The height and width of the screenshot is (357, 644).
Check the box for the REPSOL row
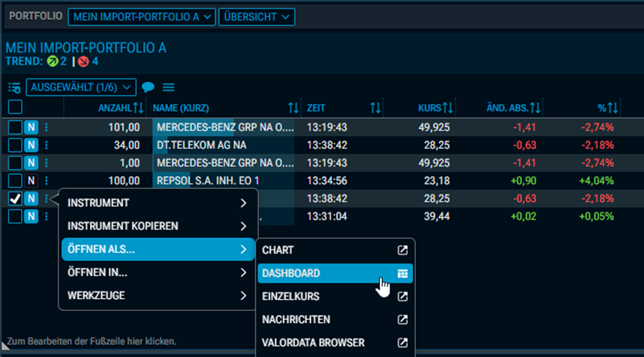15,180
